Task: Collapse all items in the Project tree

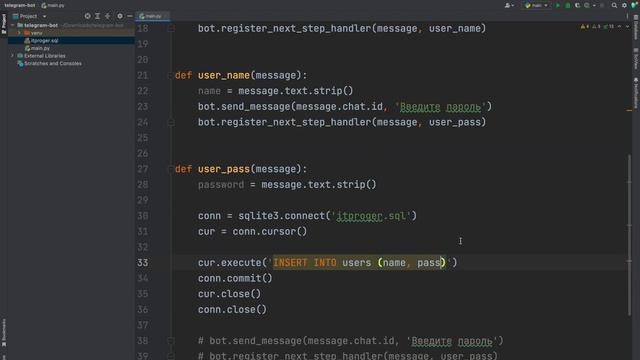Action: pos(108,16)
